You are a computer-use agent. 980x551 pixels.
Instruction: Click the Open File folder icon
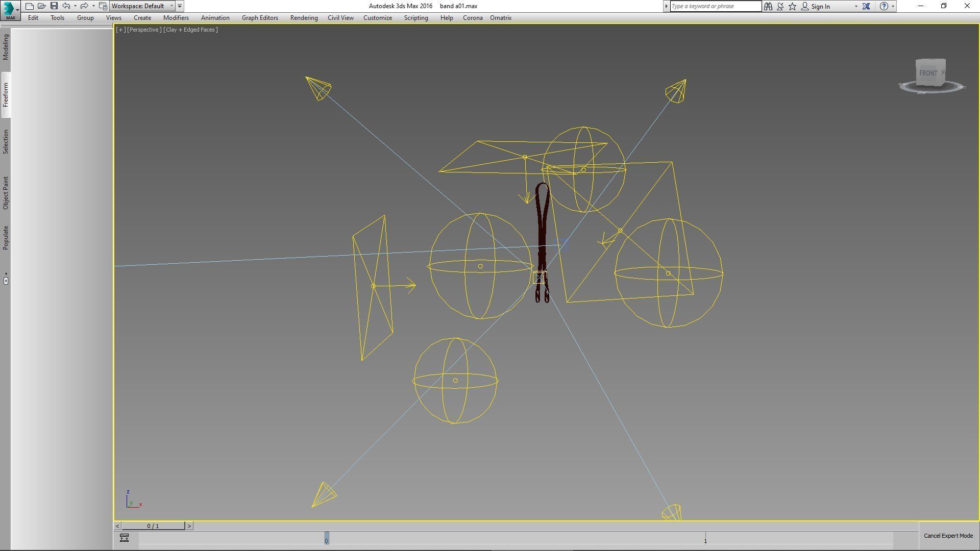click(x=42, y=6)
